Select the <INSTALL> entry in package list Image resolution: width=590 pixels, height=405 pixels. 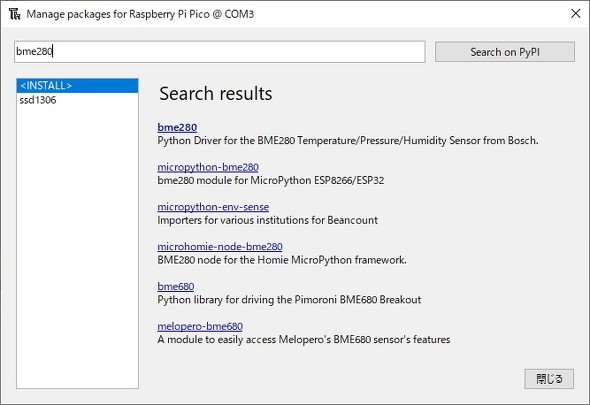point(77,86)
